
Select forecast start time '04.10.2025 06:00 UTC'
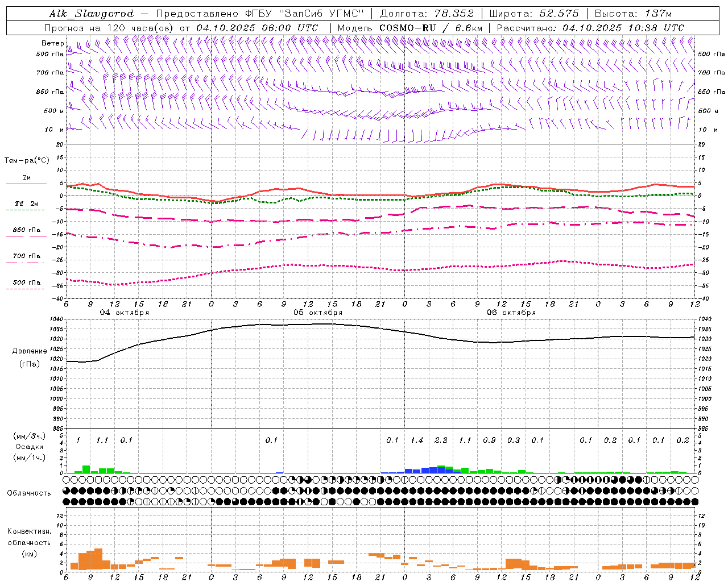257,28
